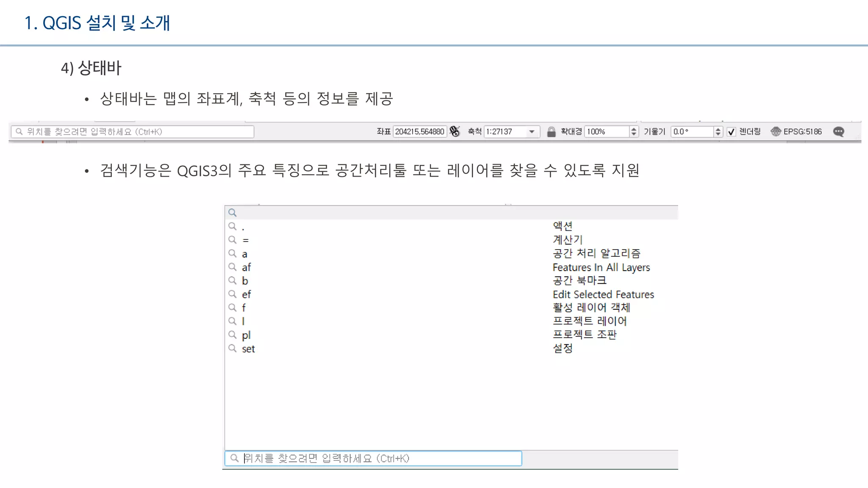This screenshot has width=868, height=488.
Task: Click the 좌표 coordinate label
Action: [x=384, y=132]
